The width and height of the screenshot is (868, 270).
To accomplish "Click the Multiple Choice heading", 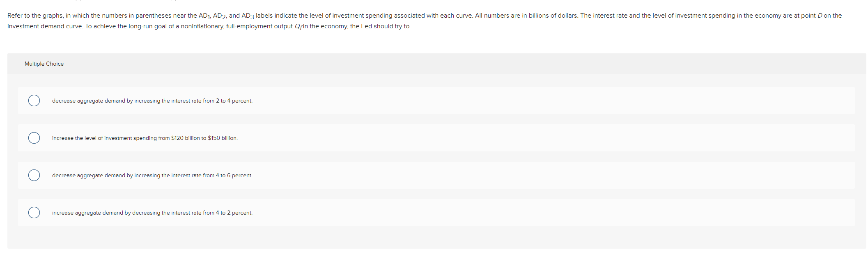I will [x=44, y=64].
